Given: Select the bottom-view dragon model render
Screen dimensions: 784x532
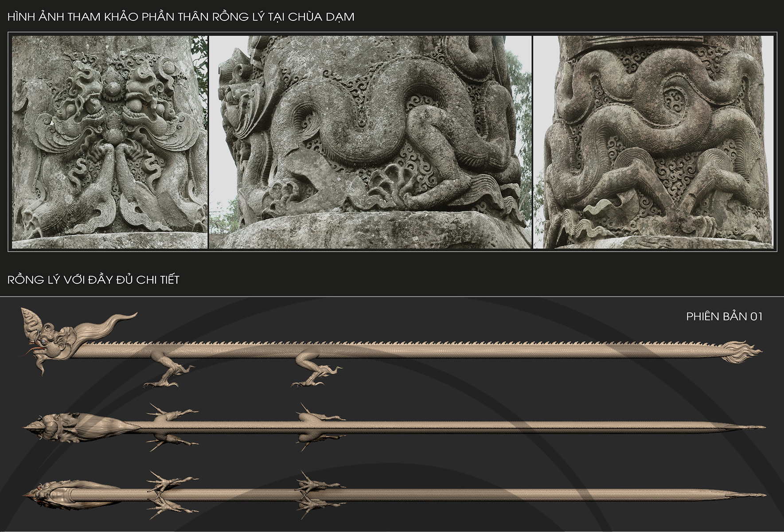Looking at the screenshot, I should click(394, 495).
